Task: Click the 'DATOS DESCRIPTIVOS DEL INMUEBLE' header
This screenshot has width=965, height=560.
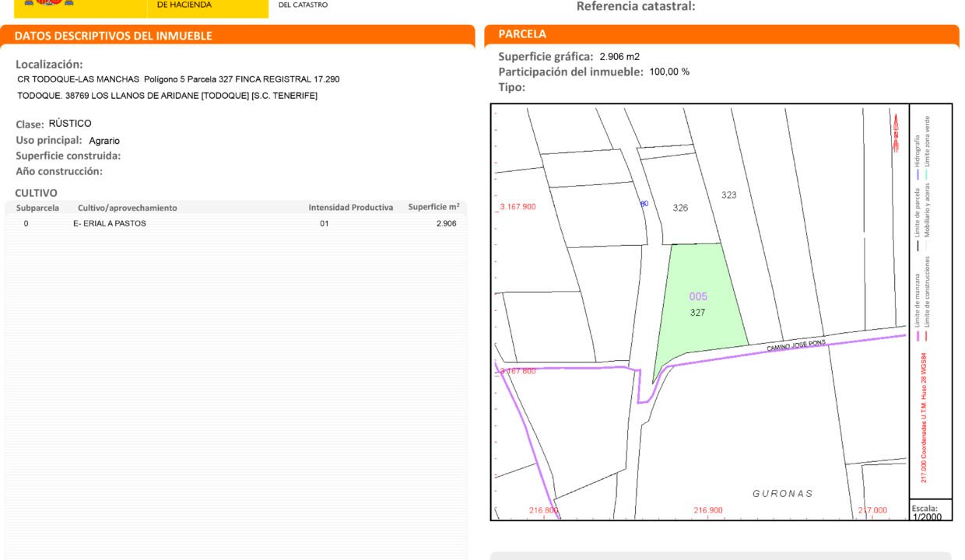Action: click(113, 36)
